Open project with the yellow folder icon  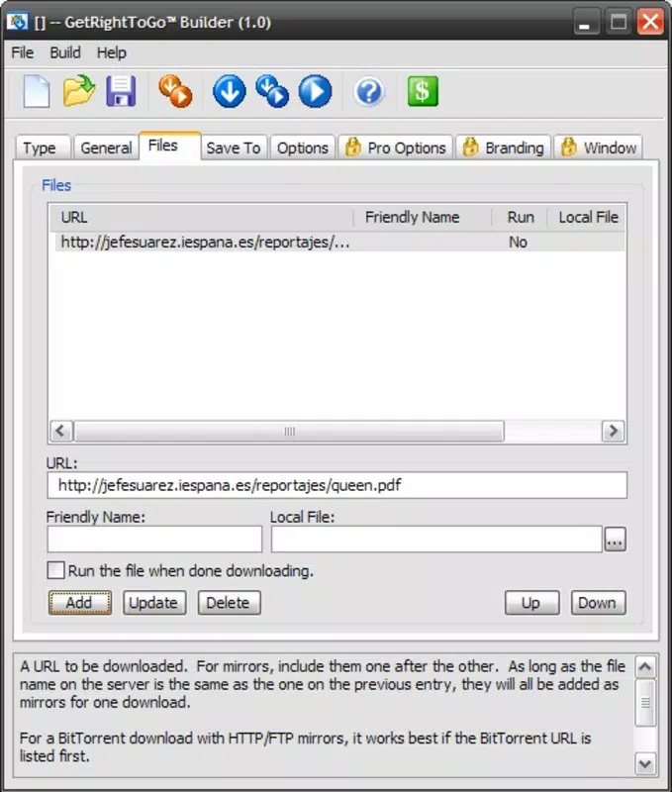click(x=79, y=91)
